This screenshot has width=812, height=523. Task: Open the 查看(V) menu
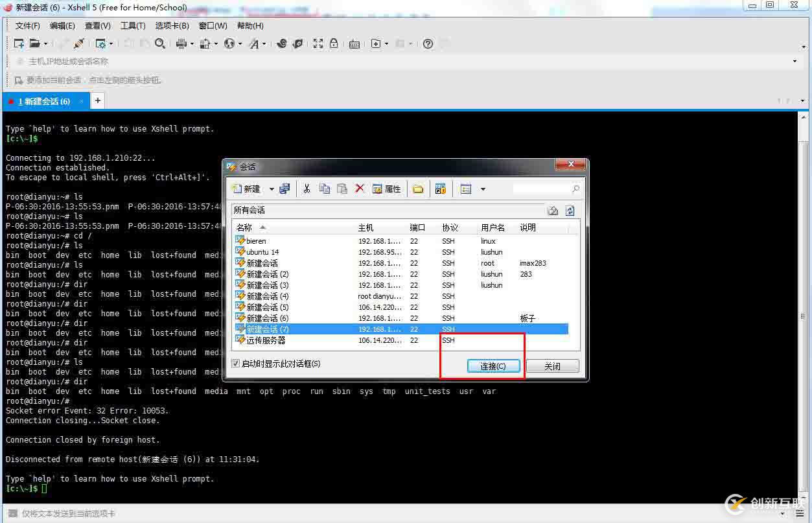point(98,25)
